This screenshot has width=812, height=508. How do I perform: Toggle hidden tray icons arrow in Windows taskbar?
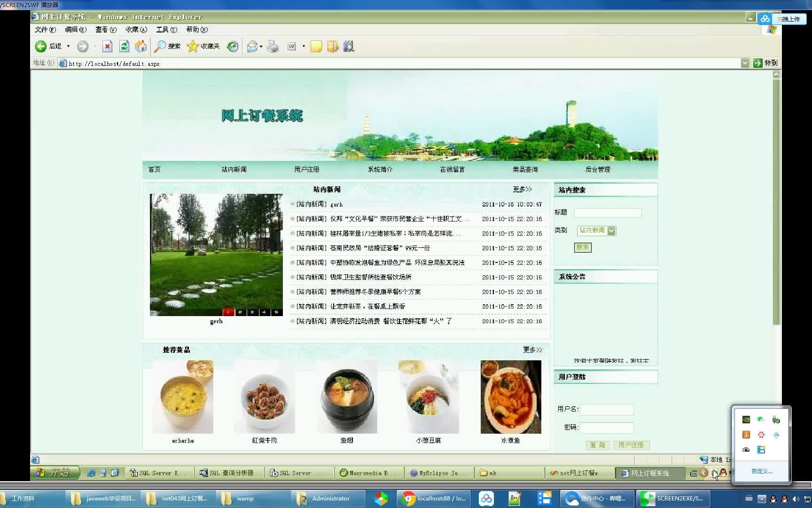762,499
